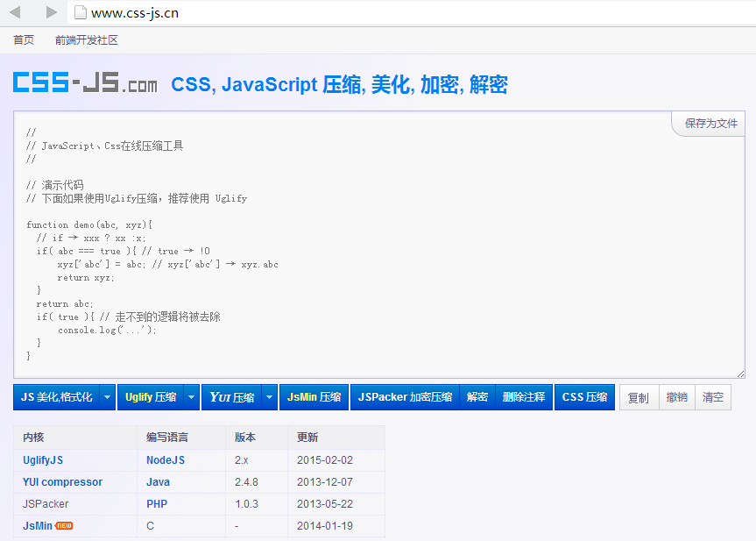Click the resize grip of the code textarea
Image resolution: width=756 pixels, height=541 pixels.
(740, 374)
